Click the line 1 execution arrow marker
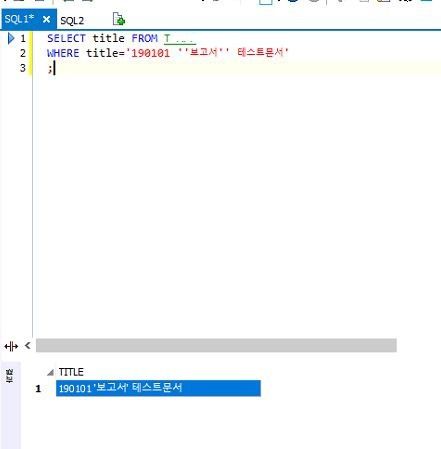 (x=11, y=38)
